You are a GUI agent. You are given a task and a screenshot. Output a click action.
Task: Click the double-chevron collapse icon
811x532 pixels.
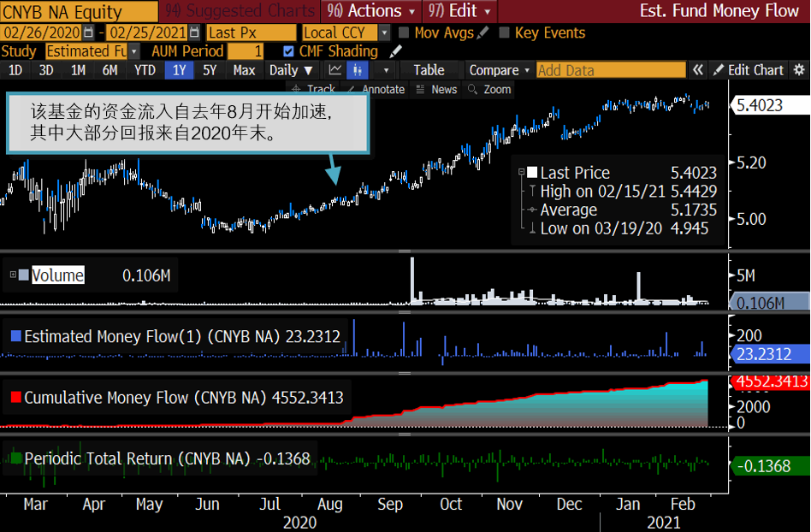[698, 70]
